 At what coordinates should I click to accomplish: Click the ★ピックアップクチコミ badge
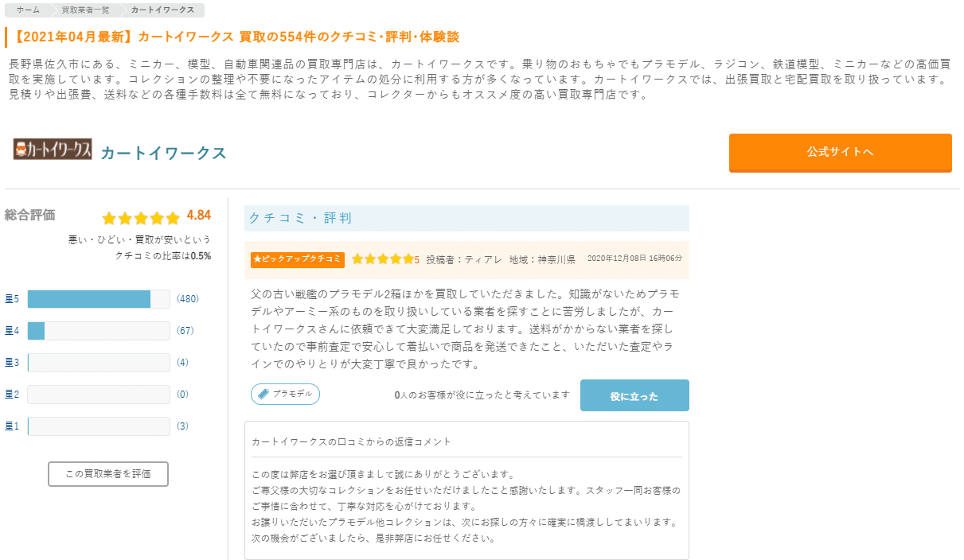pyautogui.click(x=298, y=259)
